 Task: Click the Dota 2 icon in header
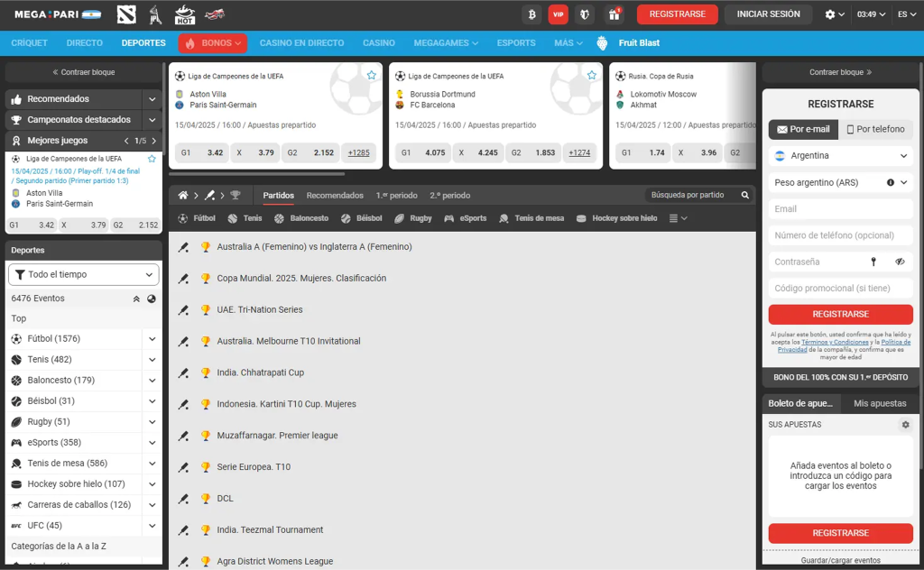pyautogui.click(x=126, y=14)
